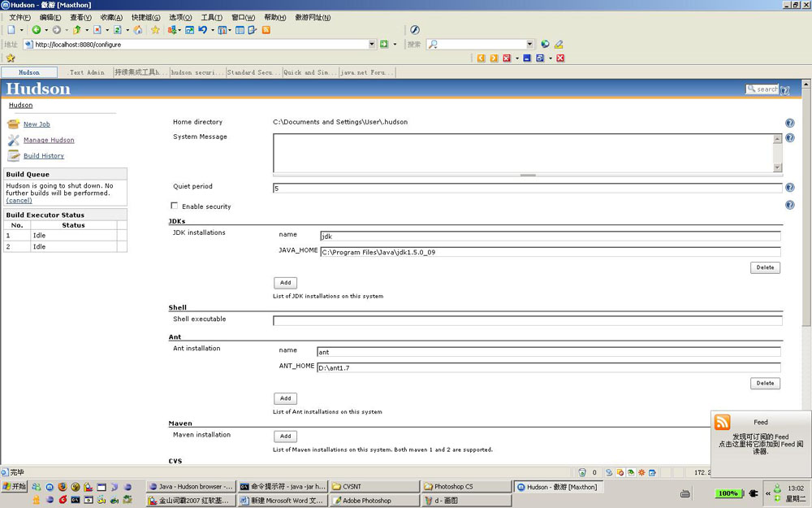Switch to CVSNT taskbar window
The image size is (812, 508).
[x=374, y=487]
